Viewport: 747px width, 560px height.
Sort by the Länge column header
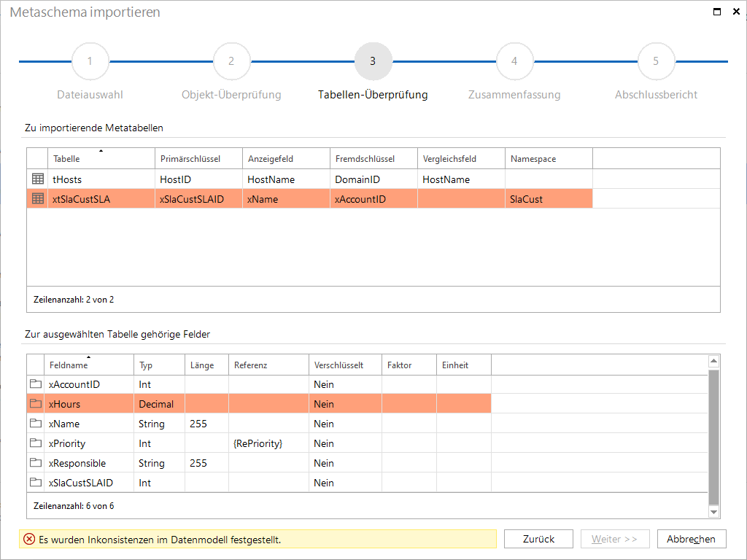206,365
